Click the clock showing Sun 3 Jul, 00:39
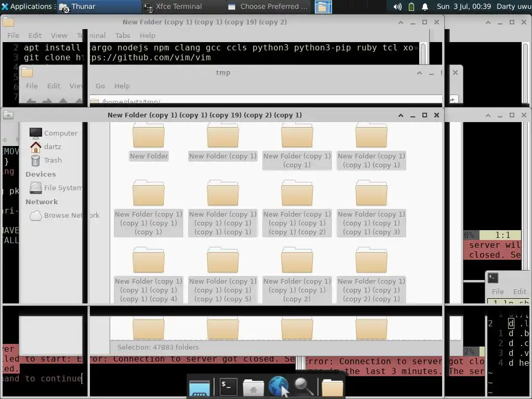The width and height of the screenshot is (532, 399). [x=463, y=6]
